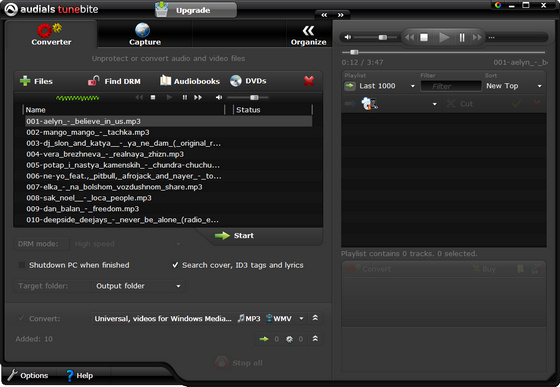Pause the main player
This screenshot has height=387, width=560.
pos(462,37)
